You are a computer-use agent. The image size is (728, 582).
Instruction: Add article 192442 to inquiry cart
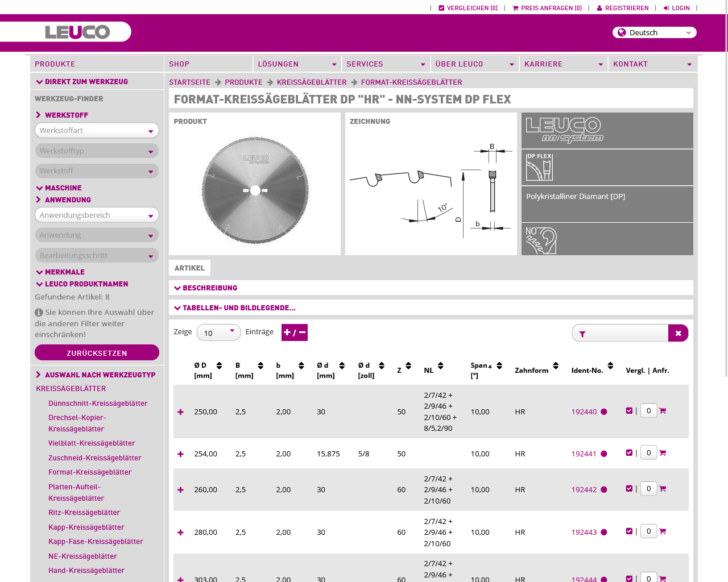click(663, 489)
